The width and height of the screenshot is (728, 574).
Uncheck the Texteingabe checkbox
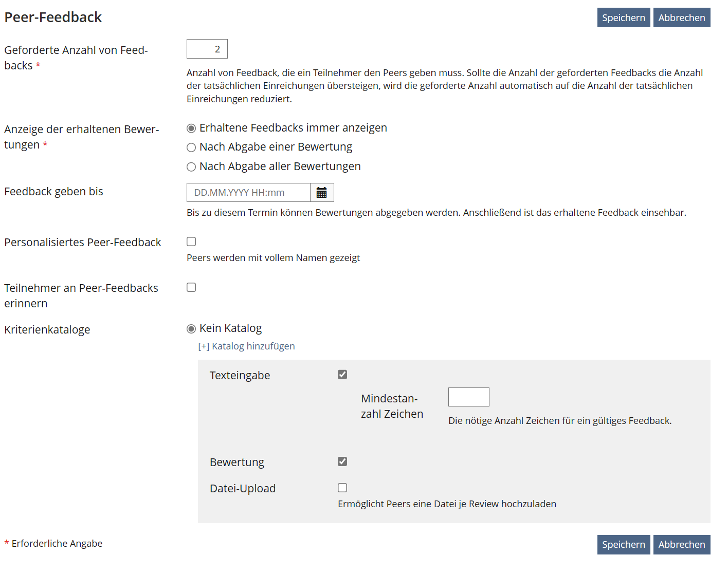pos(342,375)
